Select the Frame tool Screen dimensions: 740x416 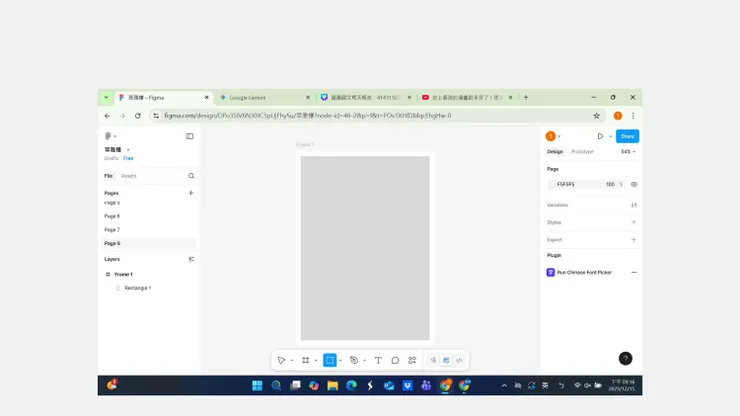tap(305, 360)
